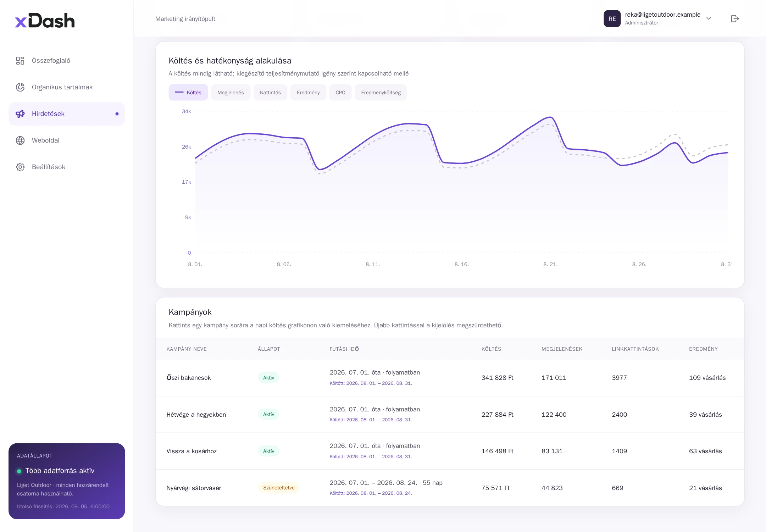
Task: Select the Őszi bakancsok campaign row
Action: pyautogui.click(x=450, y=378)
